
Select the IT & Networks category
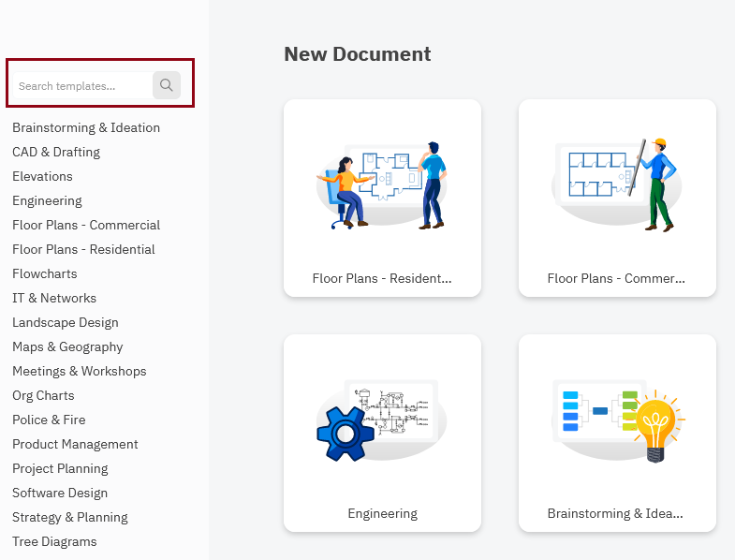pyautogui.click(x=54, y=298)
